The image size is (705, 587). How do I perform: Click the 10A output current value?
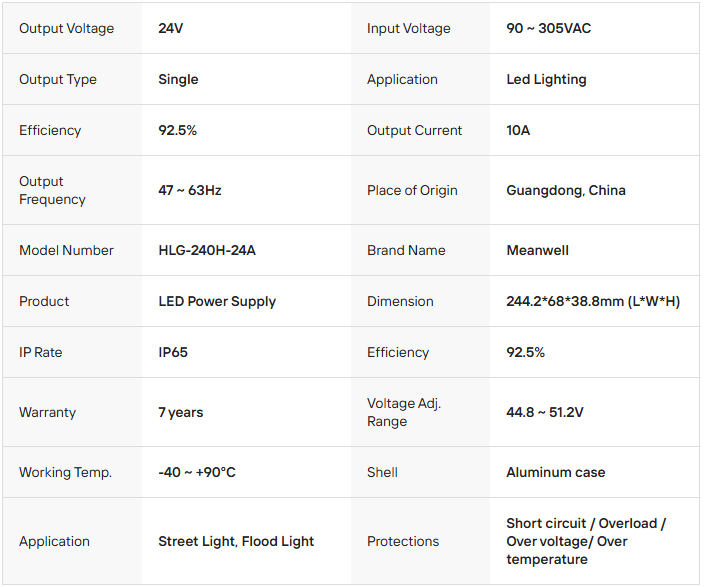pos(518,130)
